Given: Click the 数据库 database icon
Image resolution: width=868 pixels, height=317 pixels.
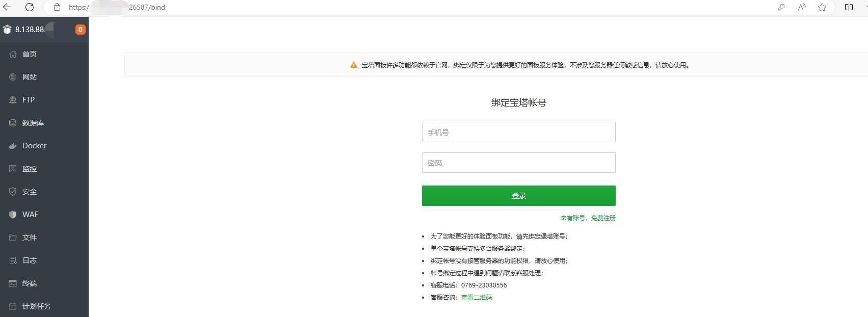Looking at the screenshot, I should (13, 123).
